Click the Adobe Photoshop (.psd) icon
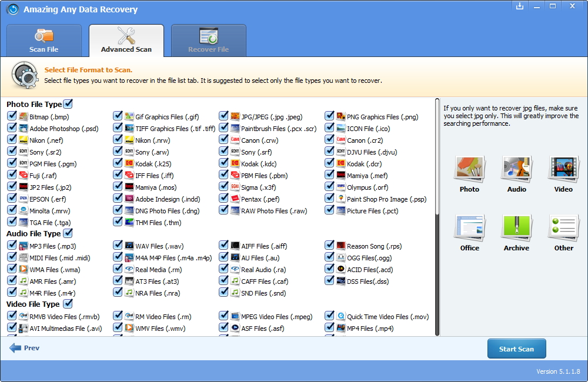Viewport: 588px width, 382px height. tap(24, 128)
